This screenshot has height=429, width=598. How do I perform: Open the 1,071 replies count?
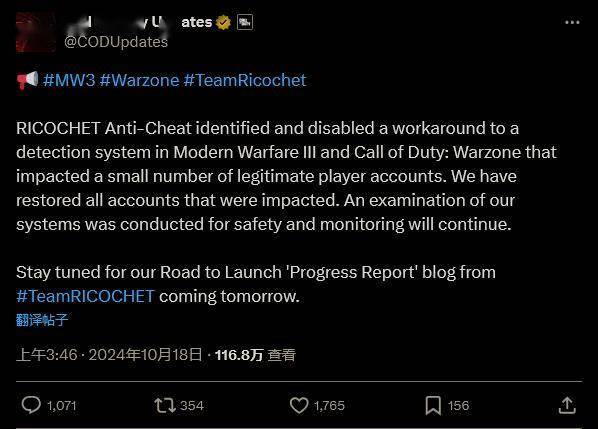point(62,406)
